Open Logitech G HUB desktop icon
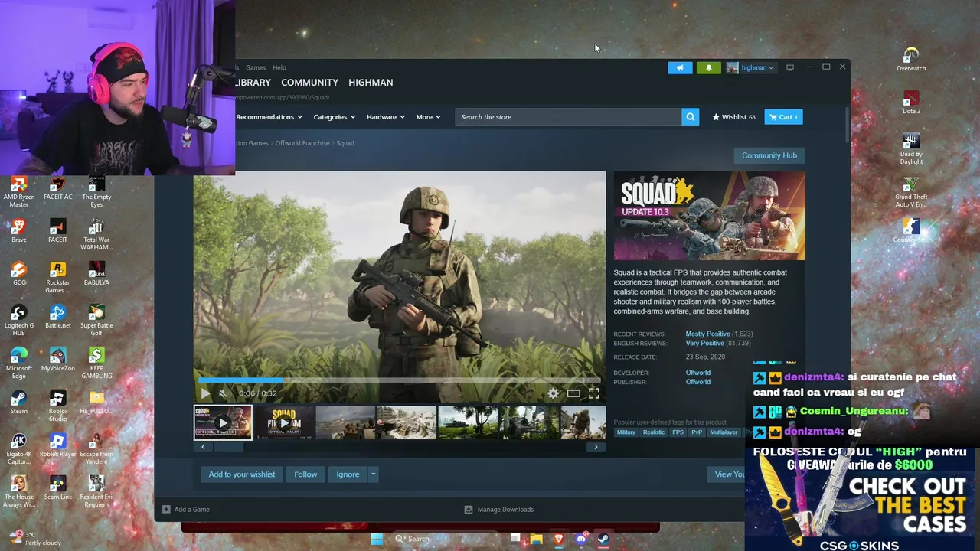Screen dimensions: 980x551 tap(19, 321)
